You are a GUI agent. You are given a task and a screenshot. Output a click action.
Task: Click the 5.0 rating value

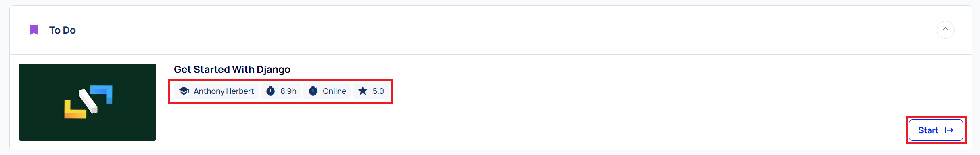[x=378, y=91]
